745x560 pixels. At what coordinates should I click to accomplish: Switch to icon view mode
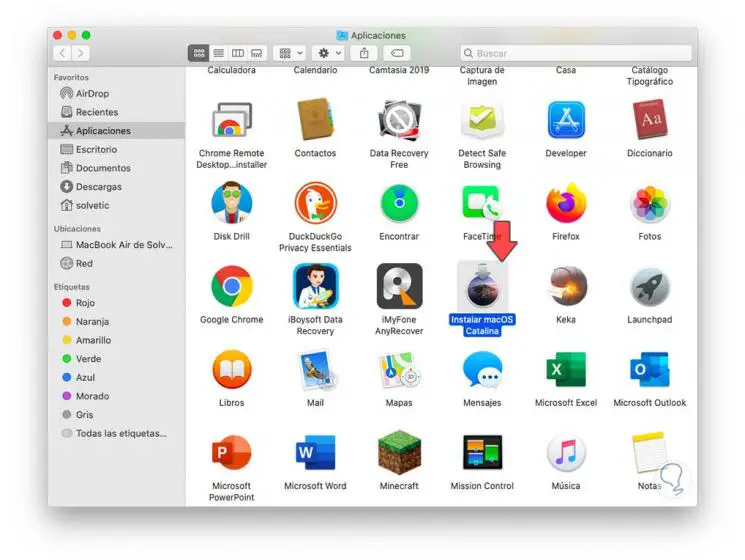pyautogui.click(x=199, y=53)
